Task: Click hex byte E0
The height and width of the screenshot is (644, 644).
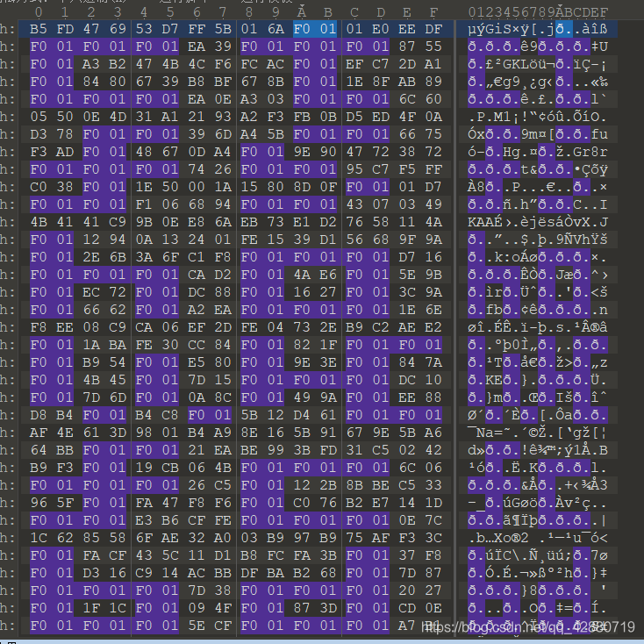Action: tap(381, 29)
